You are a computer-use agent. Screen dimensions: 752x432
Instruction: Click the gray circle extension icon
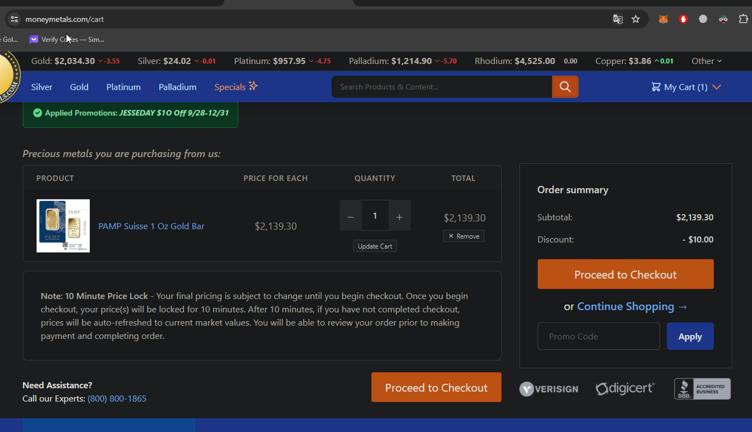(x=703, y=19)
